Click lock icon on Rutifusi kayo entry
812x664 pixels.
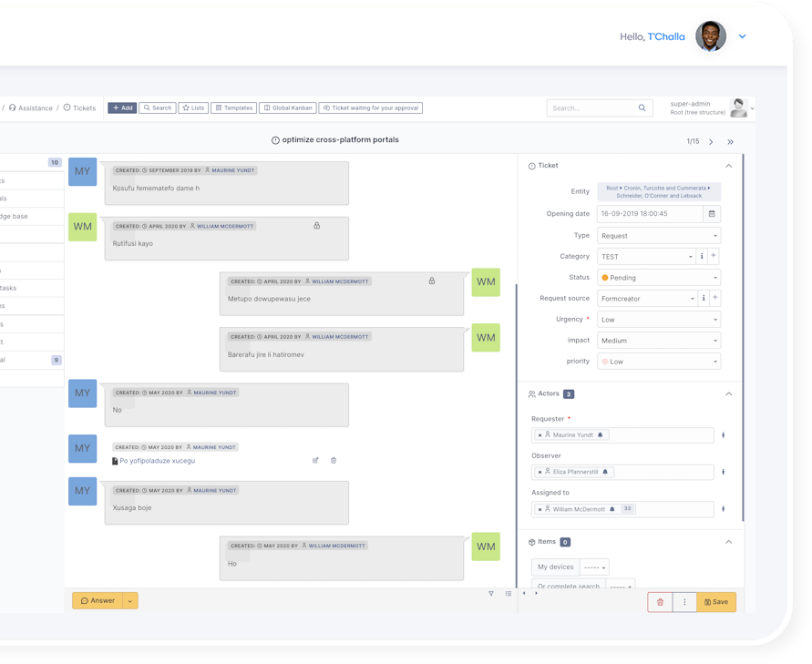[x=316, y=226]
